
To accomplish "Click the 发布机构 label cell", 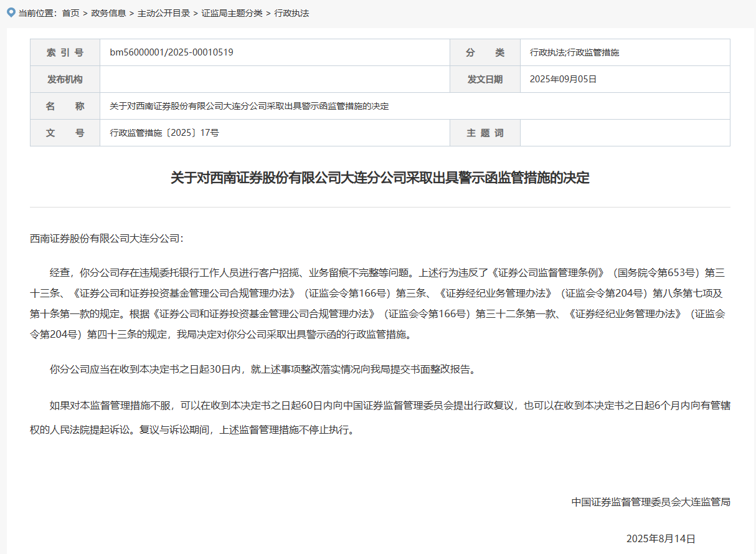I will (x=65, y=79).
